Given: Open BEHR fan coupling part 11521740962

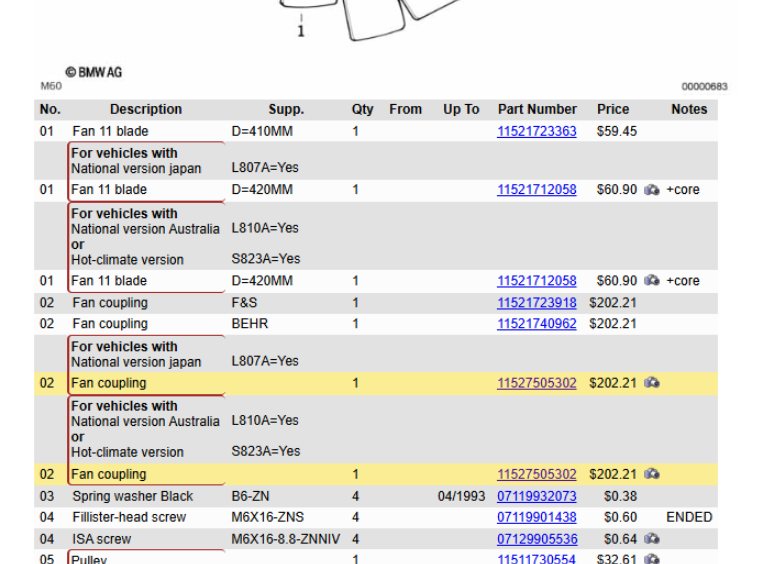Looking at the screenshot, I should click(537, 324).
